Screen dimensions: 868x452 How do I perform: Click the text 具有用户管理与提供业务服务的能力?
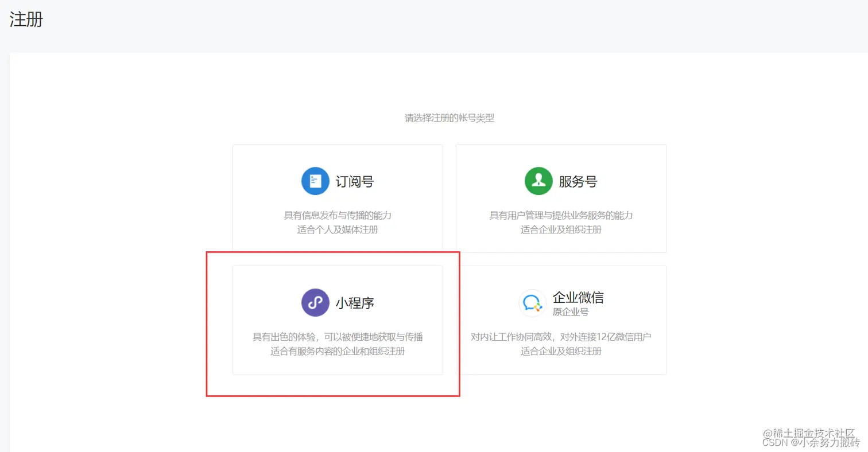point(561,216)
